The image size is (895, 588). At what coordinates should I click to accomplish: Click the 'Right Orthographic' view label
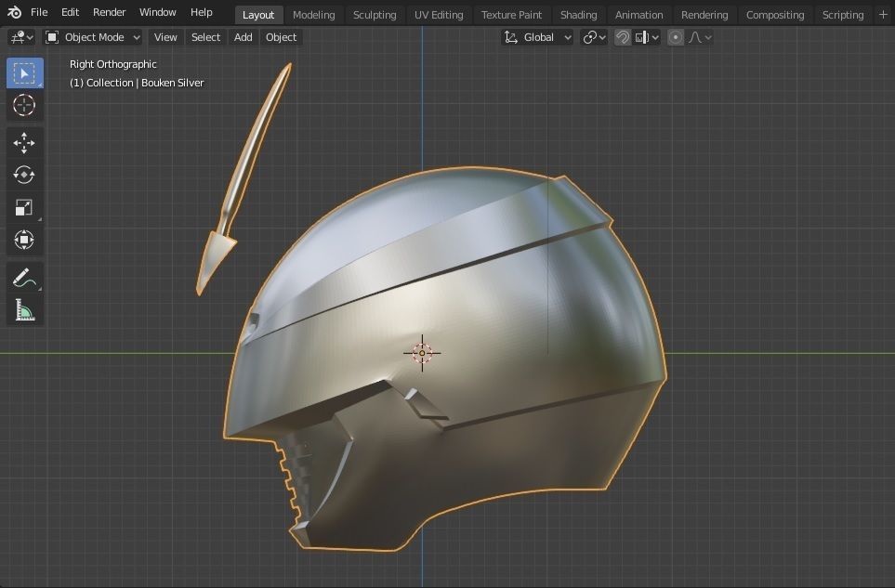(x=113, y=64)
